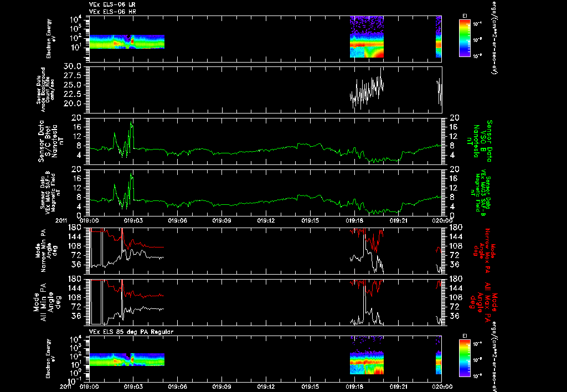Click '019:12' on the middle time axis
Screen dimensions: 567x392
[266, 220]
